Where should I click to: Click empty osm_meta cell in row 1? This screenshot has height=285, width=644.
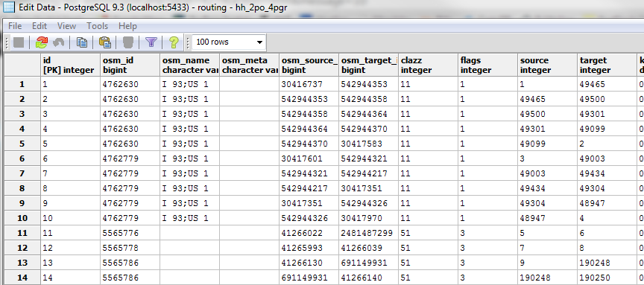click(249, 85)
